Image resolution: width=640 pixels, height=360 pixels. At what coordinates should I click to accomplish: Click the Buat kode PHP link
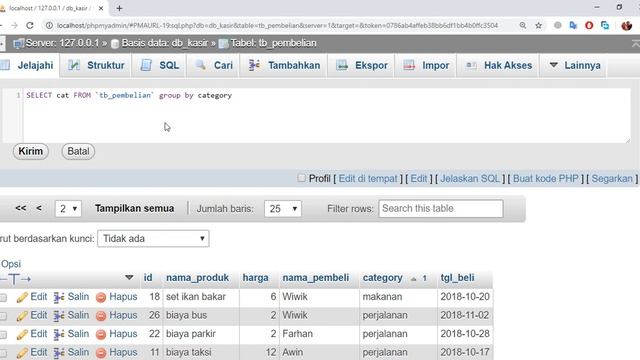coord(545,179)
